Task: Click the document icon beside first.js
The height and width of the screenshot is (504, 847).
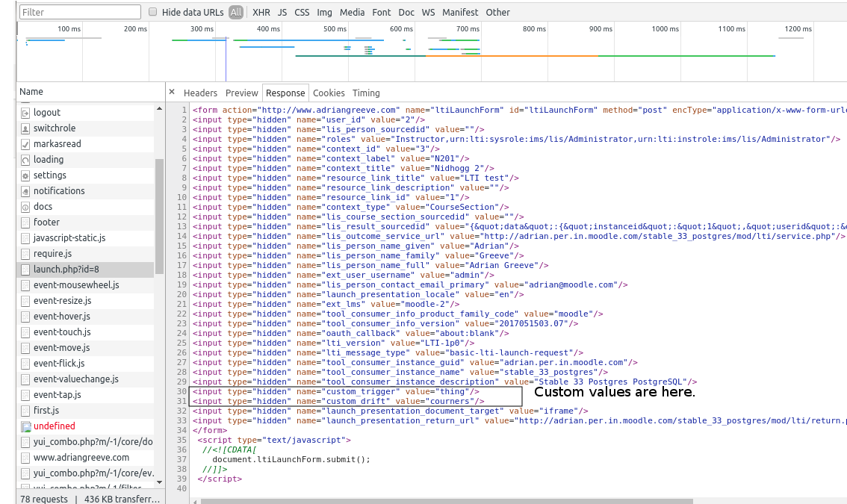Action: point(25,411)
